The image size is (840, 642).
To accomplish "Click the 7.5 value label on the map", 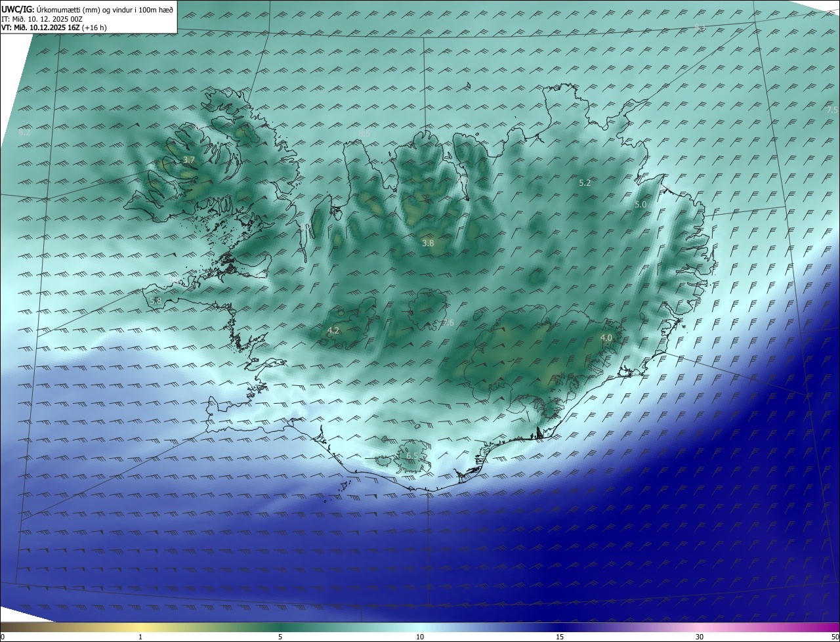I will coord(832,110).
